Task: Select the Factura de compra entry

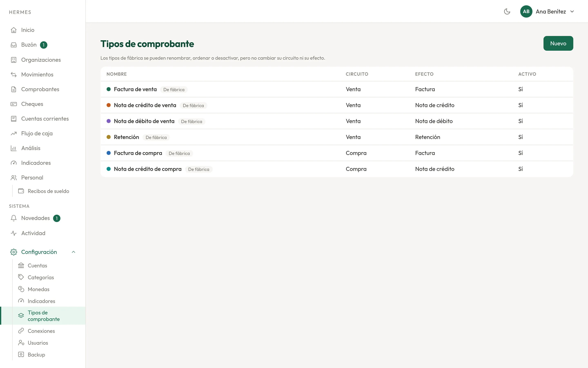Action: click(336, 153)
